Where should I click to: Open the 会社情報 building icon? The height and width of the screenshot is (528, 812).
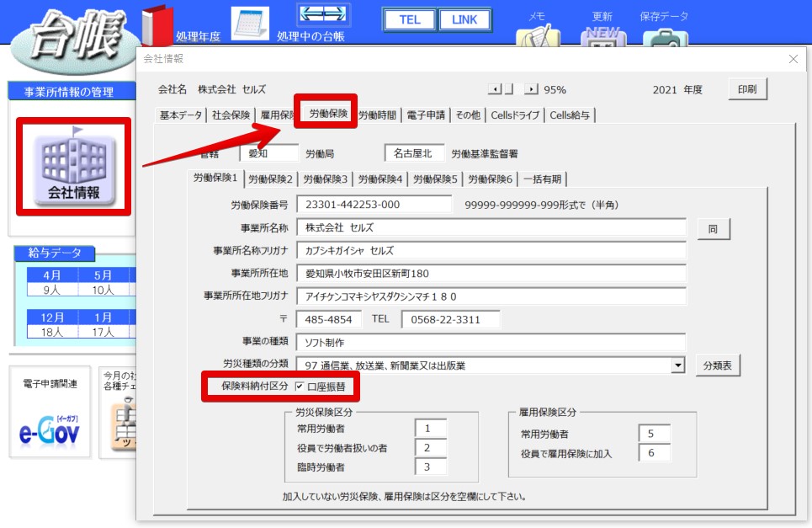pos(74,167)
